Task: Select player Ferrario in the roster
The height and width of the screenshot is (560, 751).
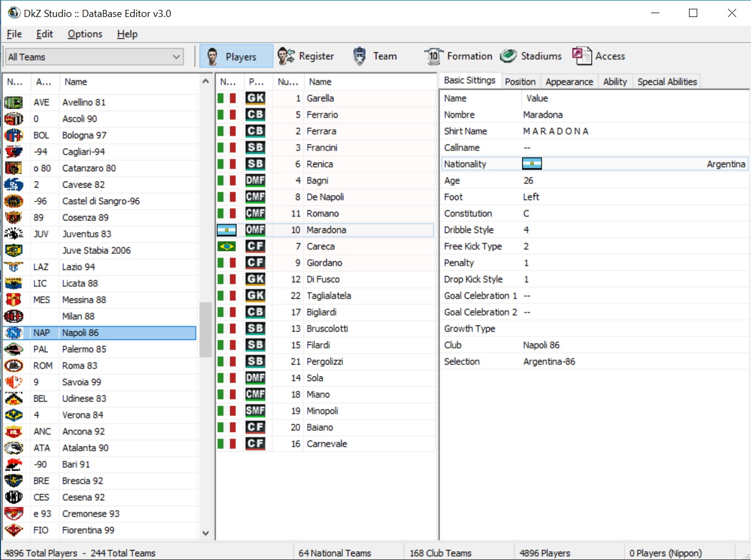Action: (322, 115)
